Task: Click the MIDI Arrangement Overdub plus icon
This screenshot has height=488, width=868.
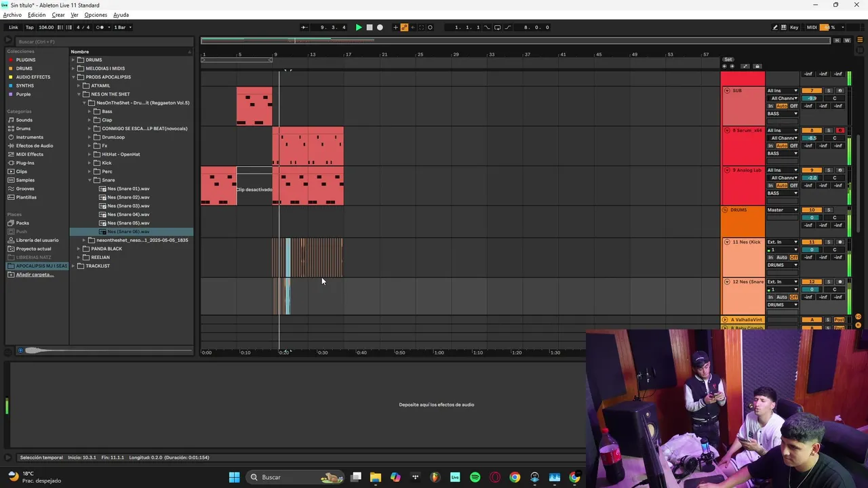Action: 396,27
